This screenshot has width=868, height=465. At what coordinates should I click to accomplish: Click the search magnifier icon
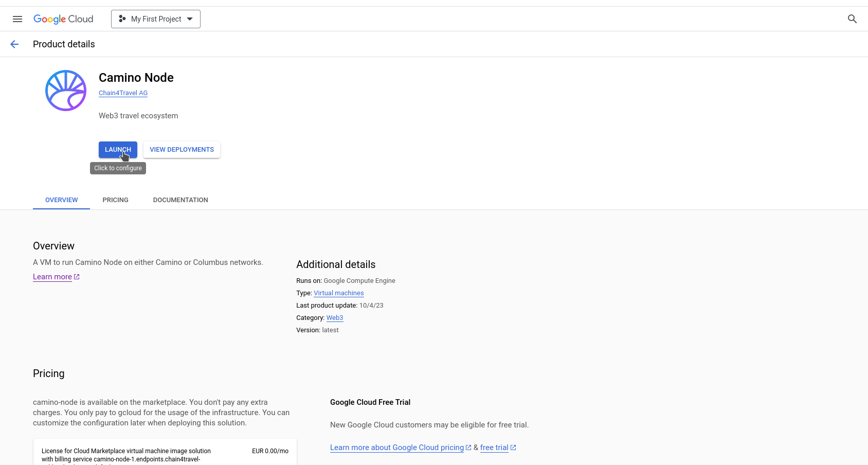[x=852, y=19]
